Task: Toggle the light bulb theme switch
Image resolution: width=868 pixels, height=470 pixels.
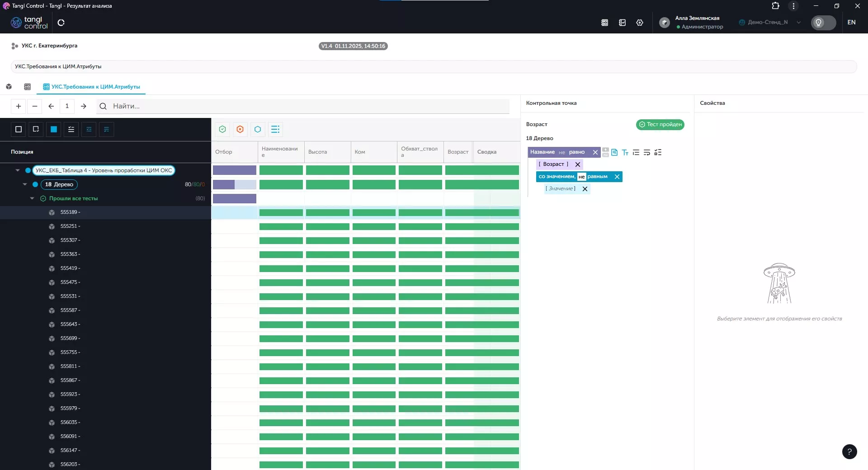Action: 823,23
